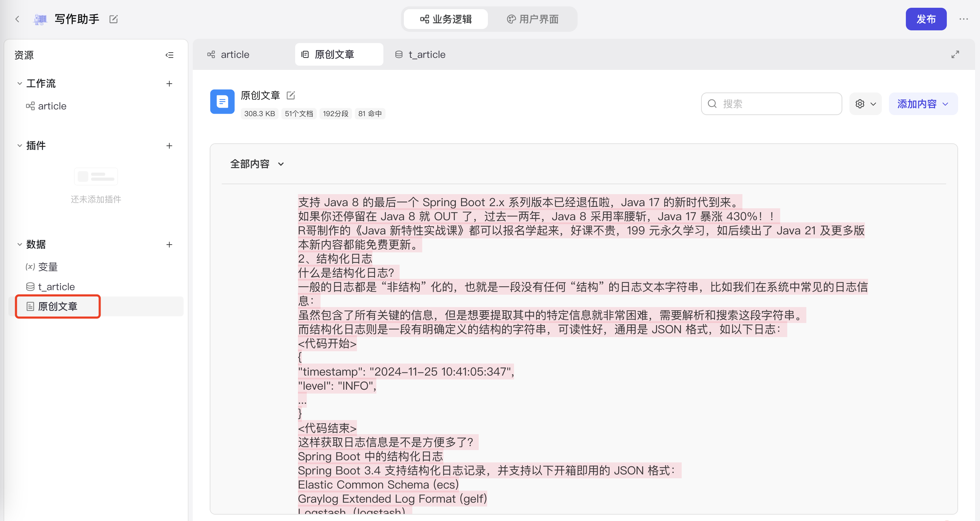The image size is (980, 521).
Task: Open the three-dots more menu
Action: 963,19
